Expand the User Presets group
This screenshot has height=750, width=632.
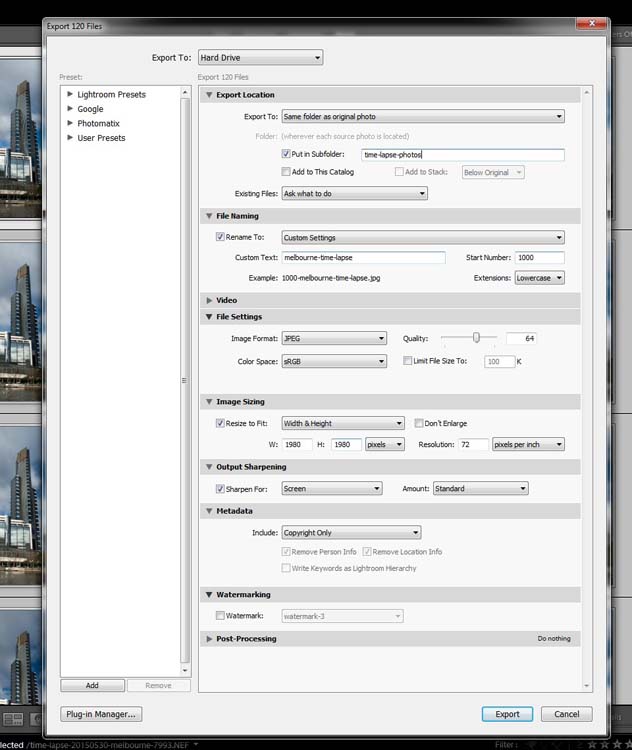point(70,138)
